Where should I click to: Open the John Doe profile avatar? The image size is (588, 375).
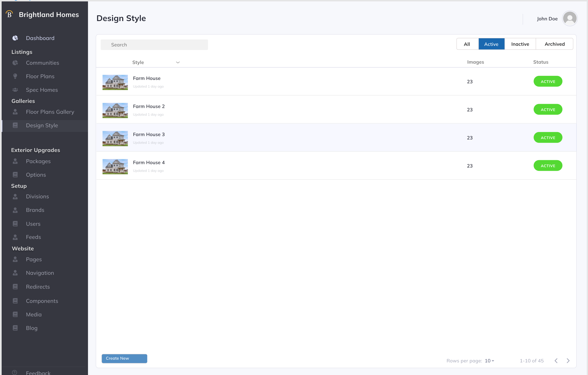[570, 19]
